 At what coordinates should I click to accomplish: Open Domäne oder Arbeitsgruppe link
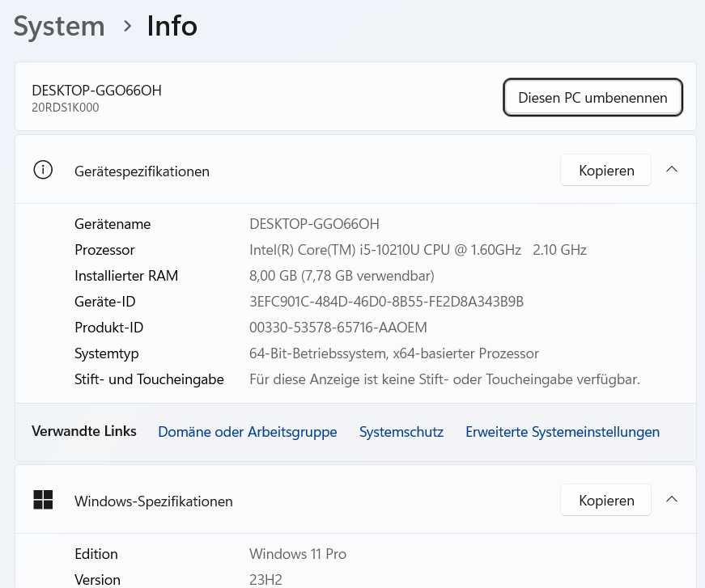(x=248, y=432)
